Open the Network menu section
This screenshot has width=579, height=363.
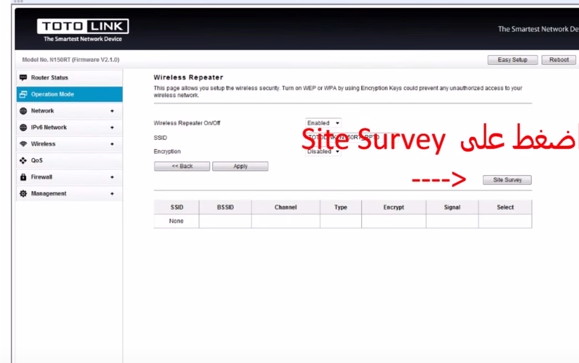pos(69,111)
